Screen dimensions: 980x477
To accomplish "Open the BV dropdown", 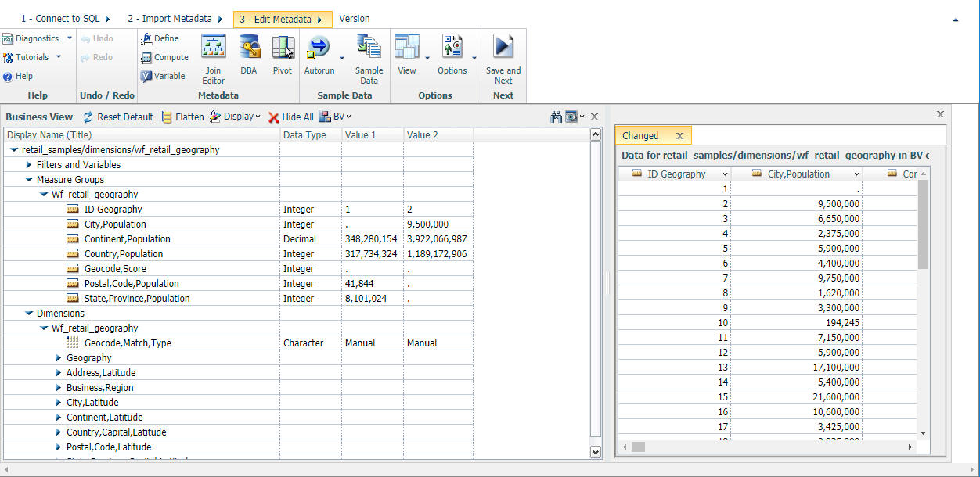I will pyautogui.click(x=336, y=117).
